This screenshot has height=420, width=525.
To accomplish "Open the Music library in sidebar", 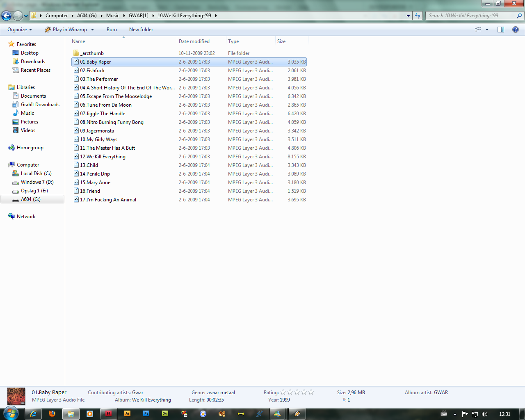I will 27,113.
